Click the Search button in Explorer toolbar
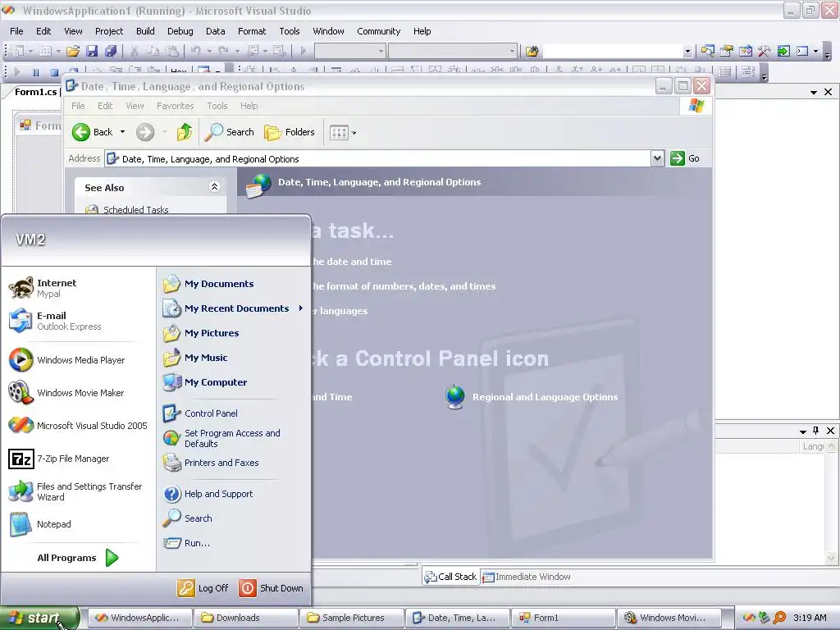840x630 pixels. (230, 132)
